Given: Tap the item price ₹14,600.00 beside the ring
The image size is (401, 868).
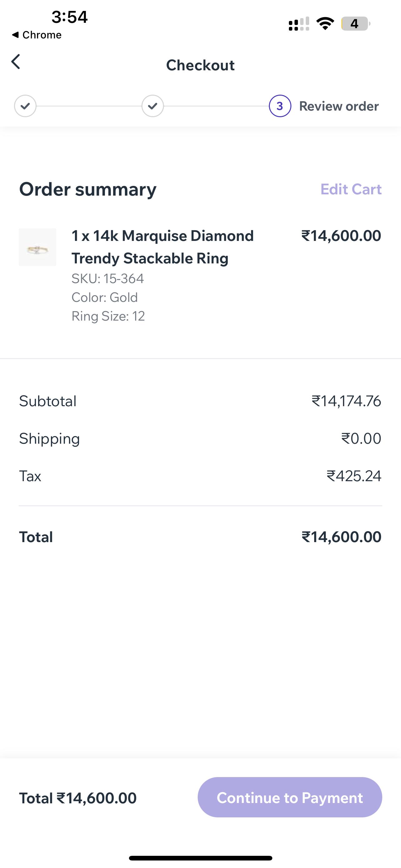Looking at the screenshot, I should 341,236.
